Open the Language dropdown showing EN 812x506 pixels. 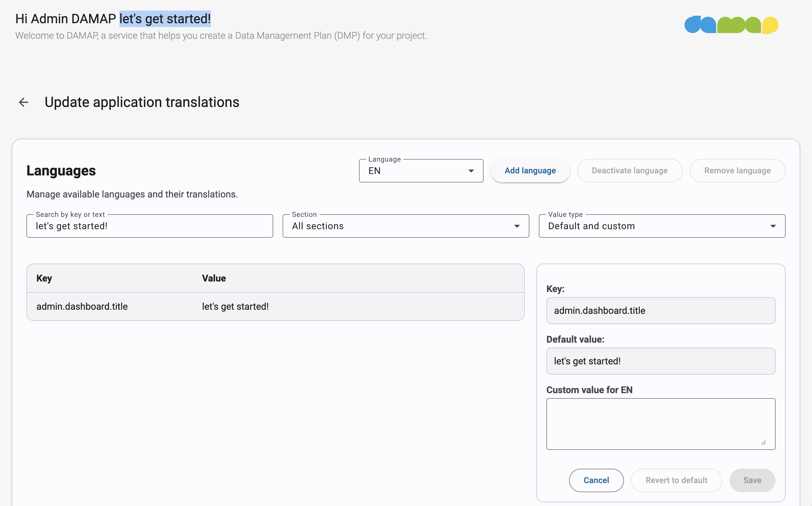(421, 171)
